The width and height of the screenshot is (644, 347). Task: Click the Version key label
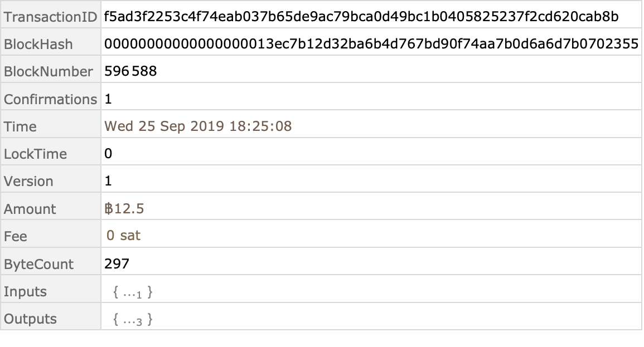click(28, 181)
